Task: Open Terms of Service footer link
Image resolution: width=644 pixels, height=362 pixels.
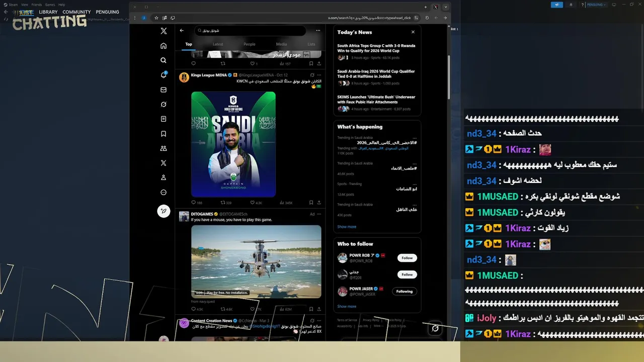Action: pos(347,320)
